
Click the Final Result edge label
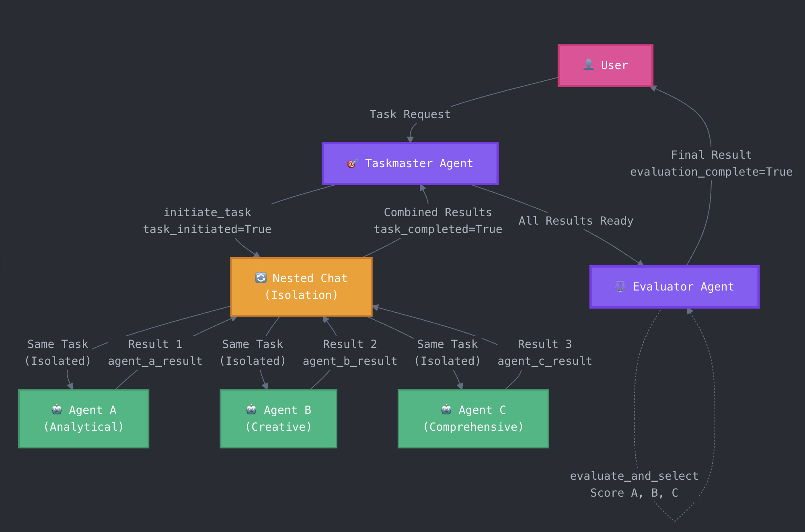711,163
